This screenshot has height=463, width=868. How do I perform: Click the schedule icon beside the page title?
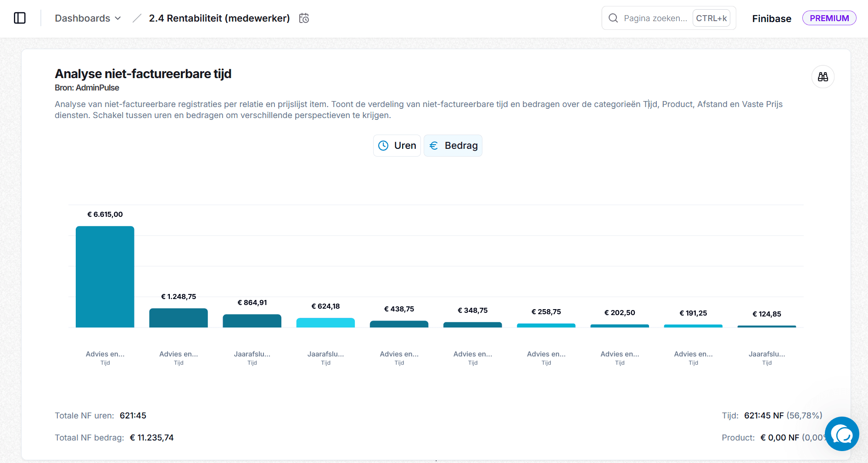[x=304, y=18]
